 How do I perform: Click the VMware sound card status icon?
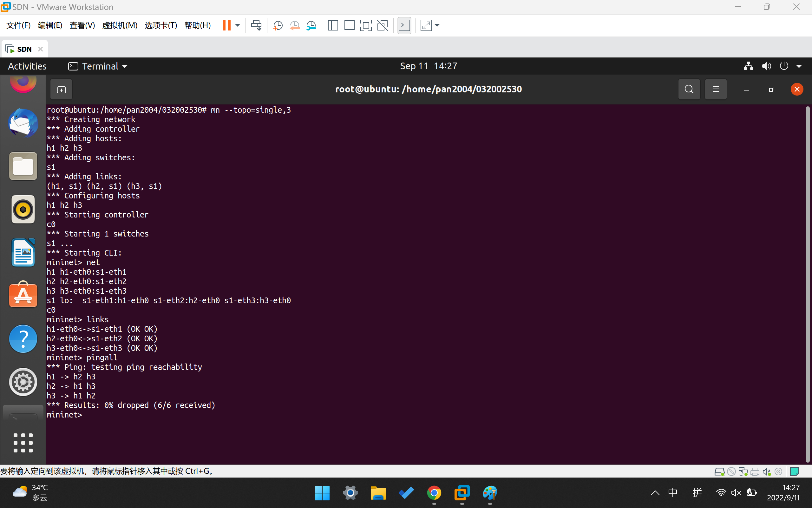[766, 472]
